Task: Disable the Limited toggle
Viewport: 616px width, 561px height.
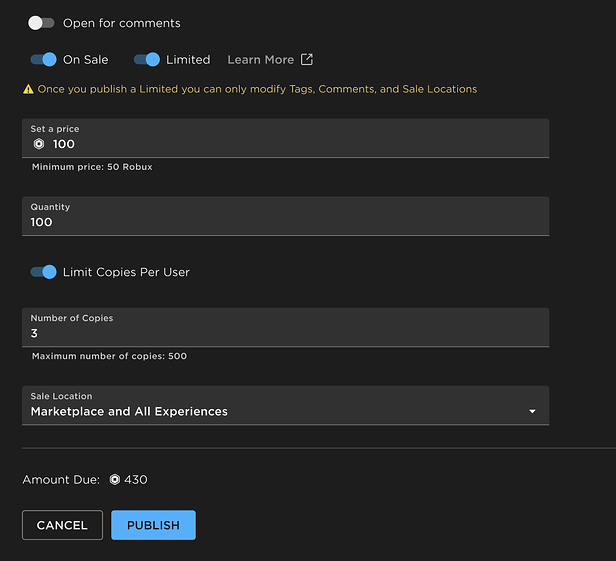Action: (x=146, y=59)
